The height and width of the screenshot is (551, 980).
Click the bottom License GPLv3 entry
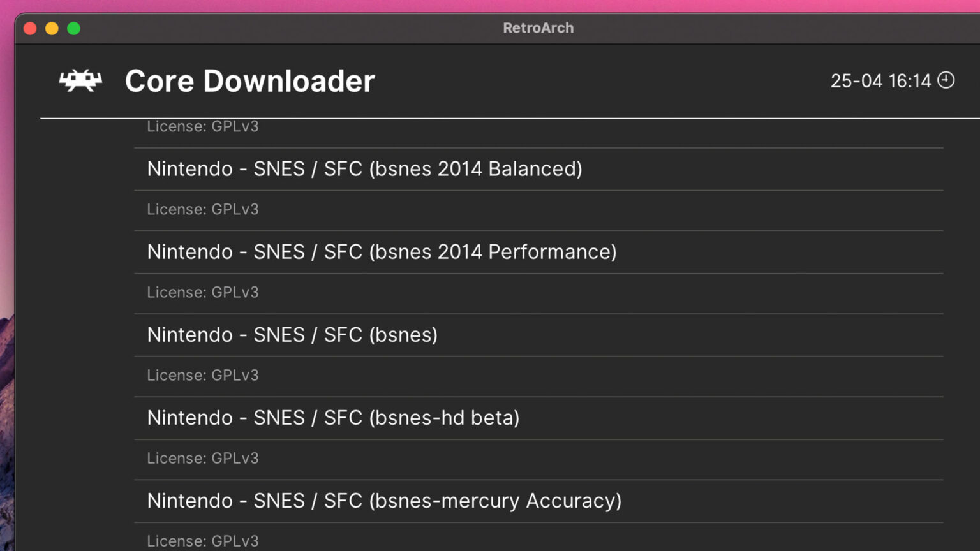coord(202,541)
